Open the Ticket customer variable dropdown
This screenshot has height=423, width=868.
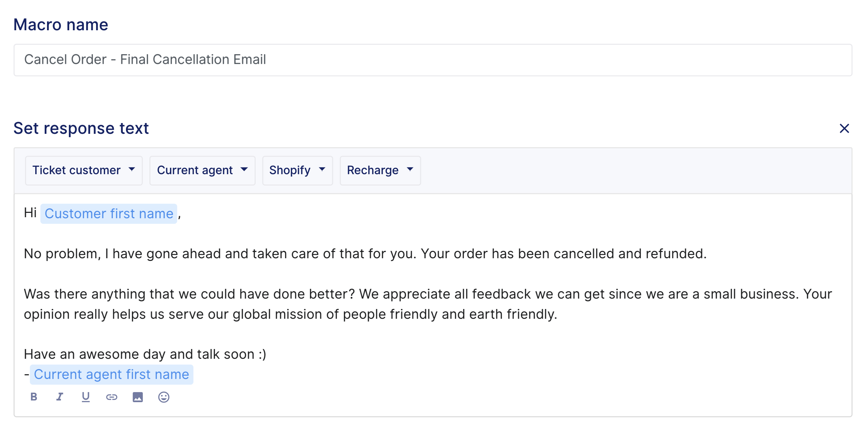(x=84, y=170)
